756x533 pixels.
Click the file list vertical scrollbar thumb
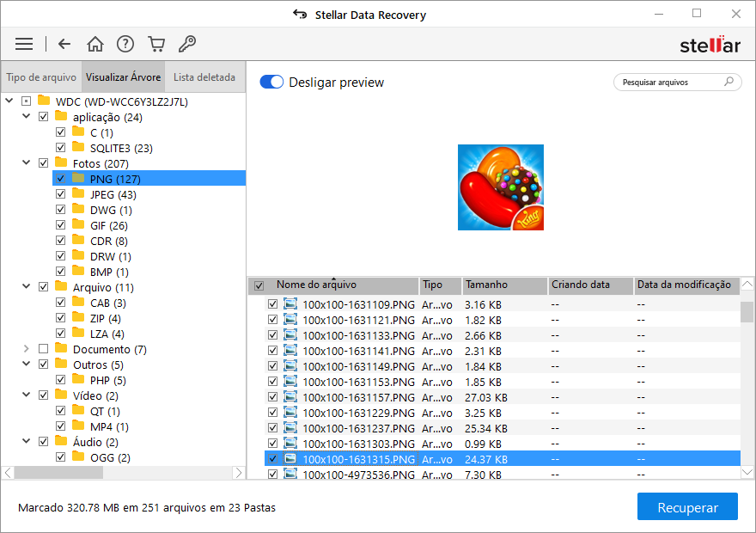(747, 311)
